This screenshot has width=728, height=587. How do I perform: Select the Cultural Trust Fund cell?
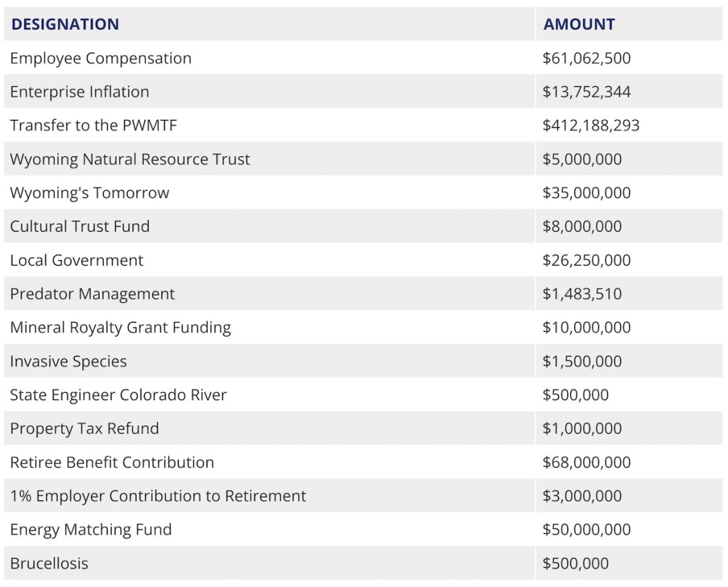tap(80, 227)
